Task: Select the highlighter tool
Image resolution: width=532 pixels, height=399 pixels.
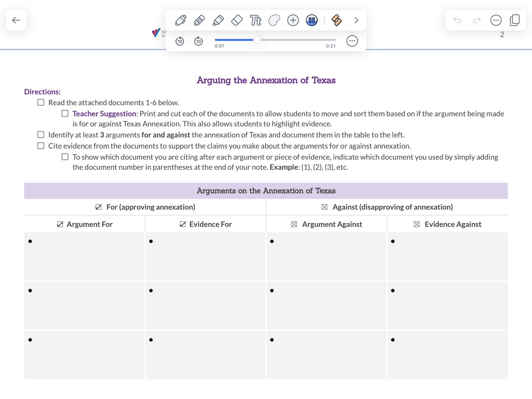Action: [218, 20]
